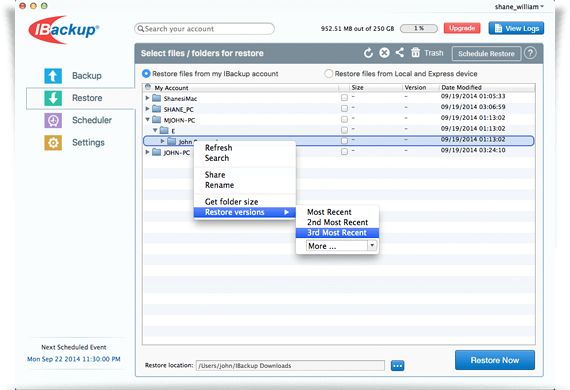Click the 1% storage usage bar
The height and width of the screenshot is (390, 570).
click(419, 28)
